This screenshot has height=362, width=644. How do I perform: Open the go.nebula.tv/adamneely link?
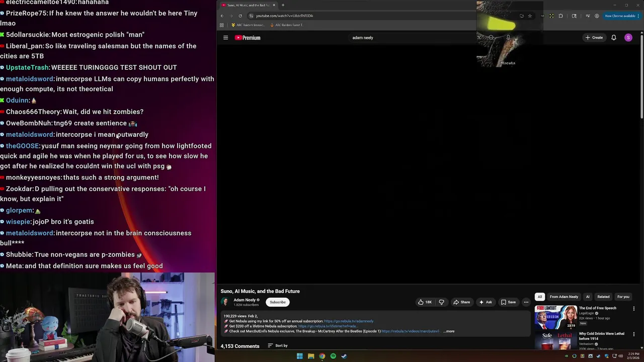click(349, 321)
